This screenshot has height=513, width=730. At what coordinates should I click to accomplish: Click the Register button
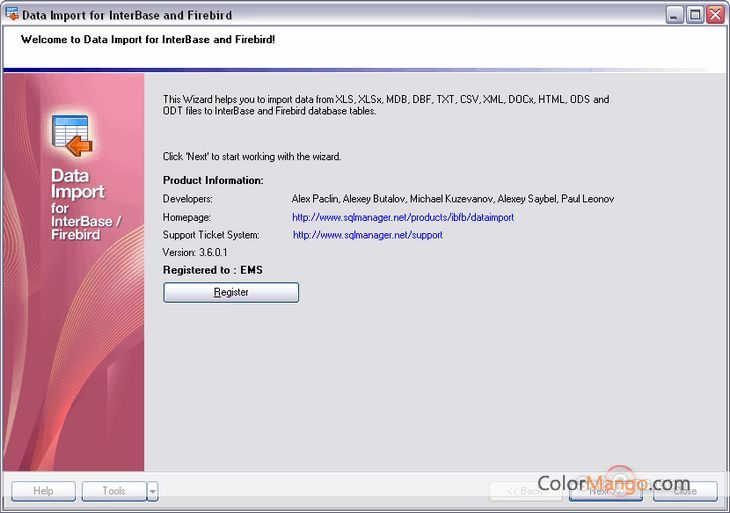point(231,292)
